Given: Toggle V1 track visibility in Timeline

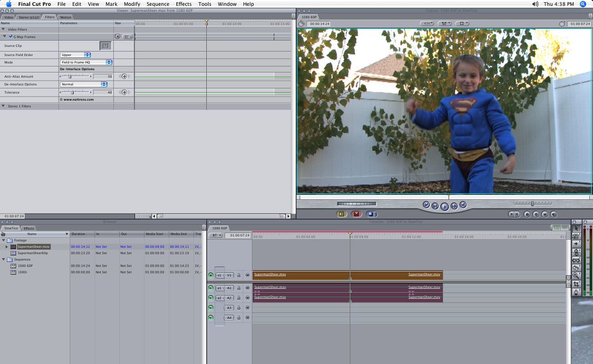Looking at the screenshot, I should [x=211, y=275].
